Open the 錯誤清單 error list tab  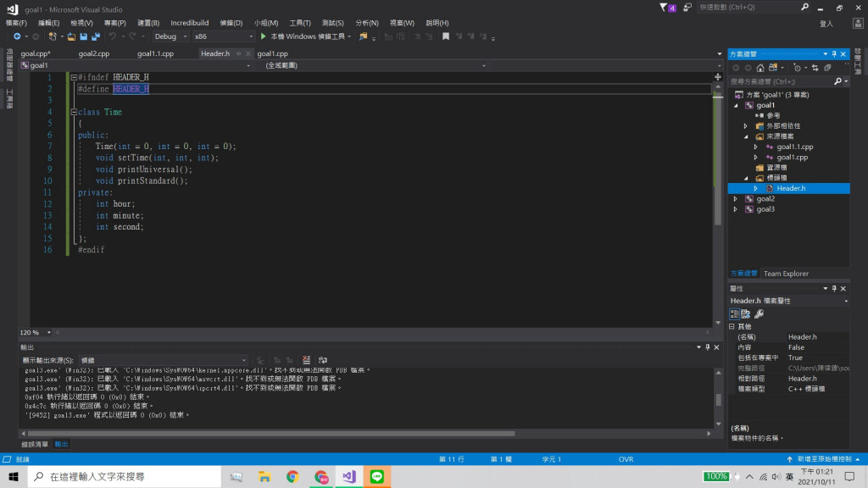click(35, 444)
